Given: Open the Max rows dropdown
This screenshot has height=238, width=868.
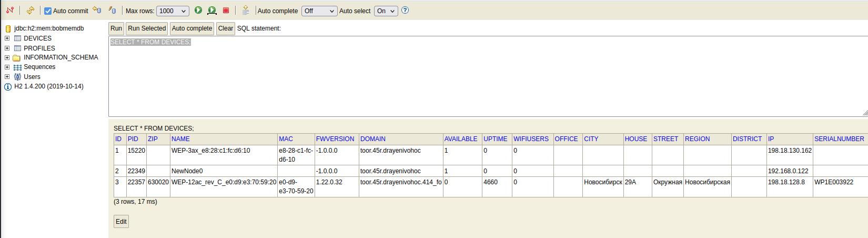Looking at the screenshot, I should pos(173,11).
